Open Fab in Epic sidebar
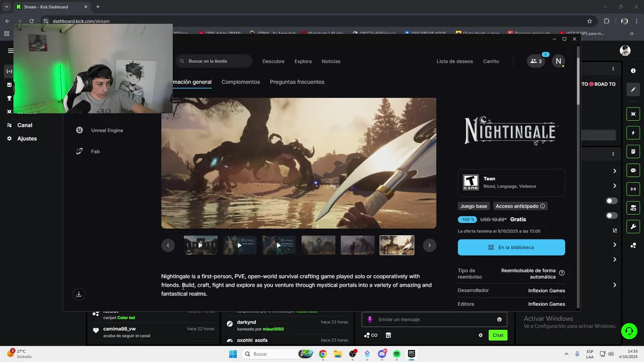Screen dimensions: 644x362 point(87,151)
